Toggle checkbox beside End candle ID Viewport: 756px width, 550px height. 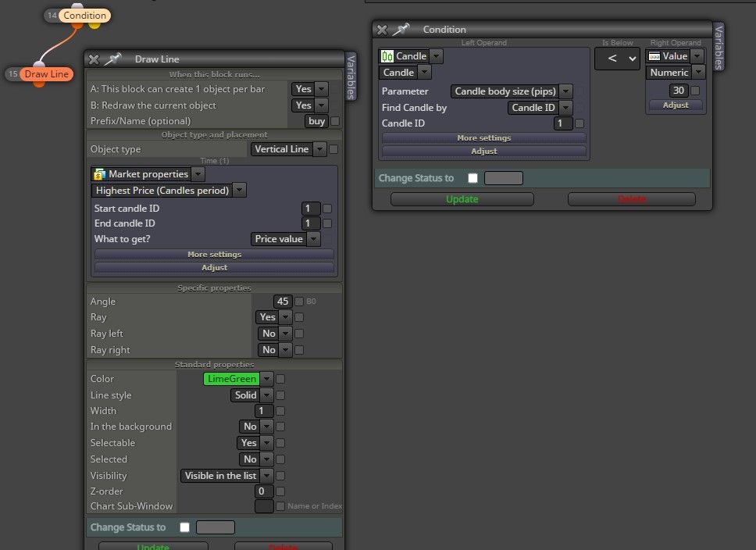(327, 223)
